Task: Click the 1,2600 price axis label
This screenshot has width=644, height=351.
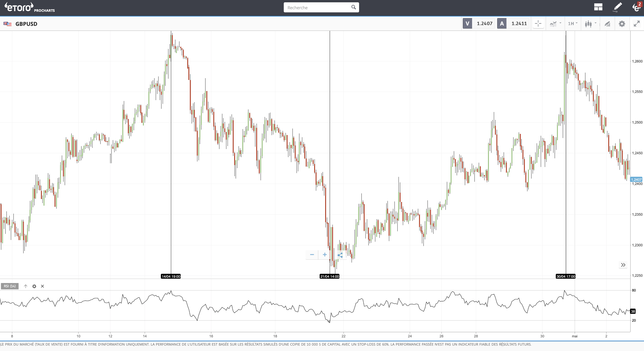Action: (637, 61)
